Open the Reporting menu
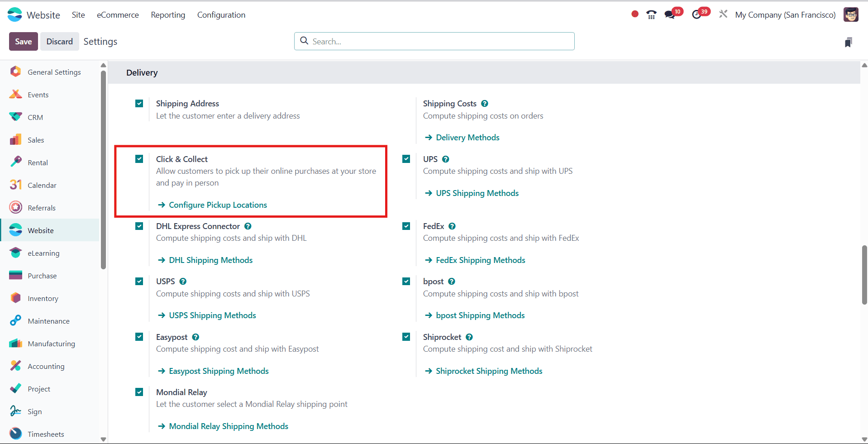The image size is (868, 444). [168, 15]
